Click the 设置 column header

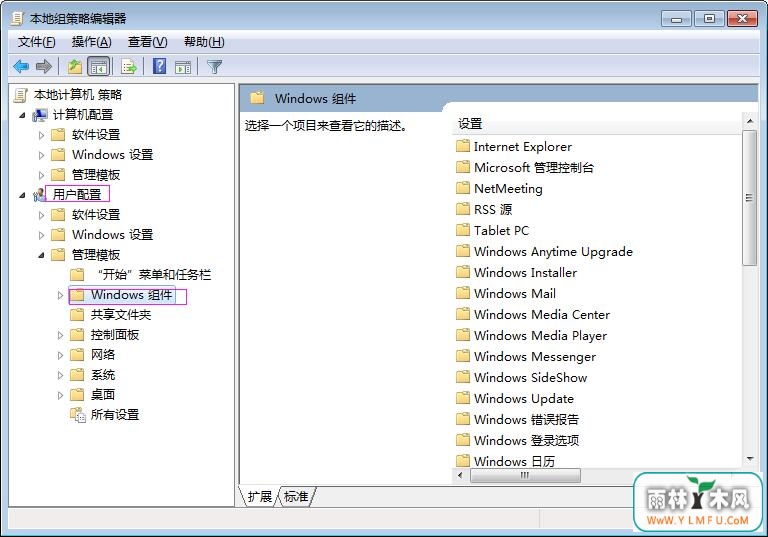(597, 123)
